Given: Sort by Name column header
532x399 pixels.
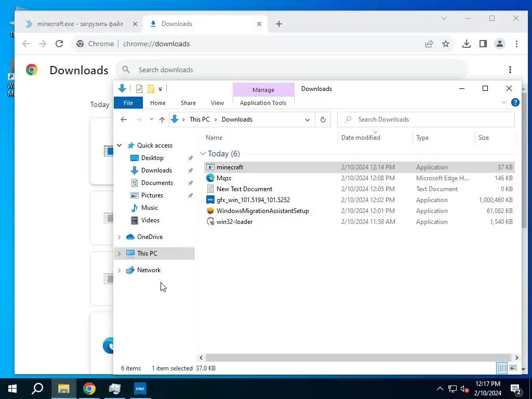Looking at the screenshot, I should click(x=214, y=137).
